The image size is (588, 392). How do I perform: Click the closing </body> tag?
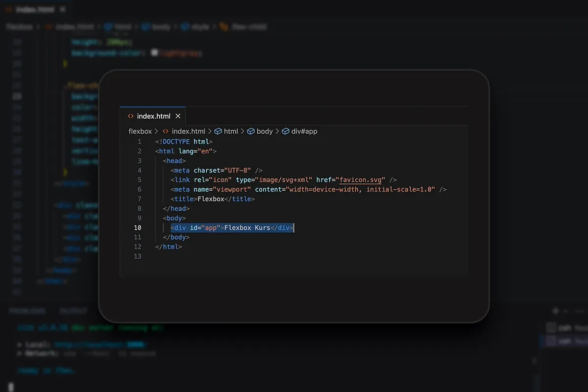point(176,237)
